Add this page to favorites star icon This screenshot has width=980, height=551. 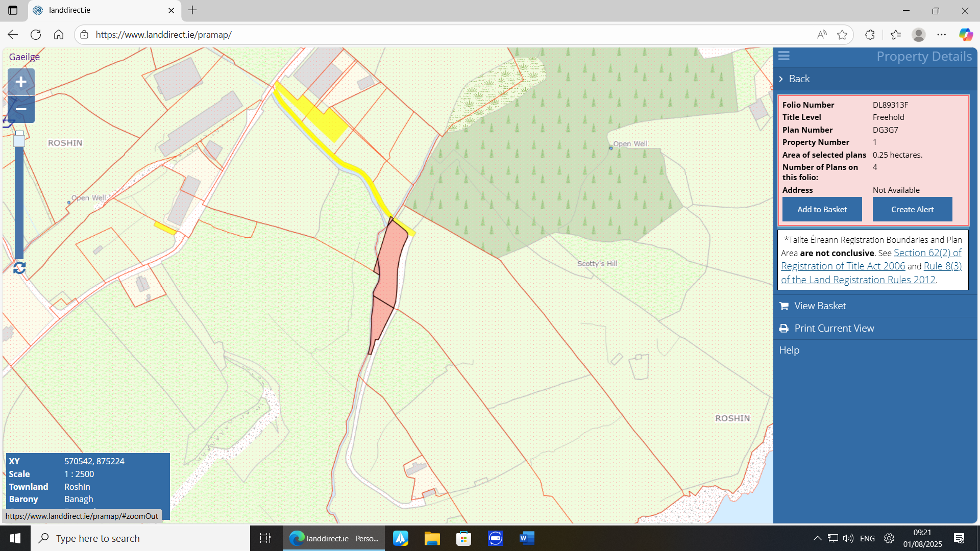842,35
